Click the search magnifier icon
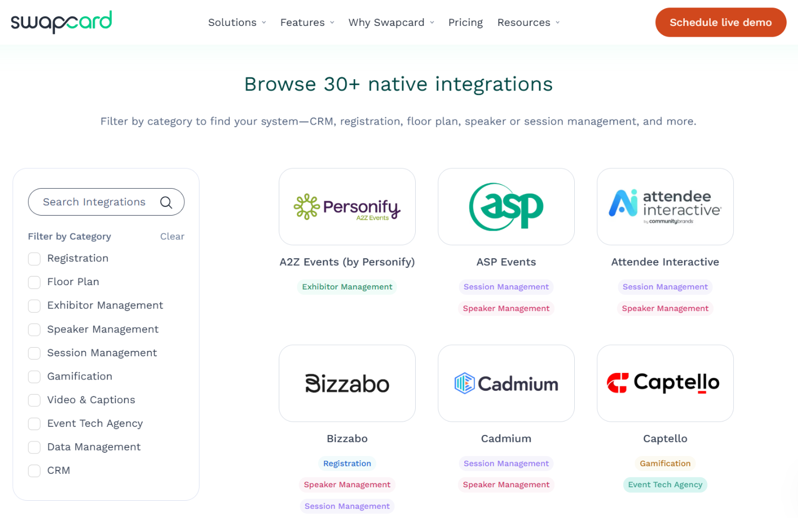 166,202
